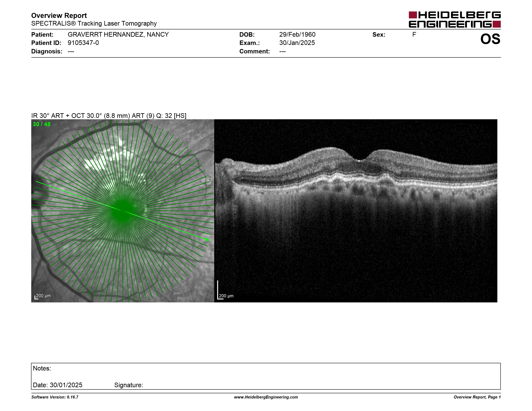This screenshot has width=532, height=411.
Task: Click the DOB label
Action: point(247,35)
